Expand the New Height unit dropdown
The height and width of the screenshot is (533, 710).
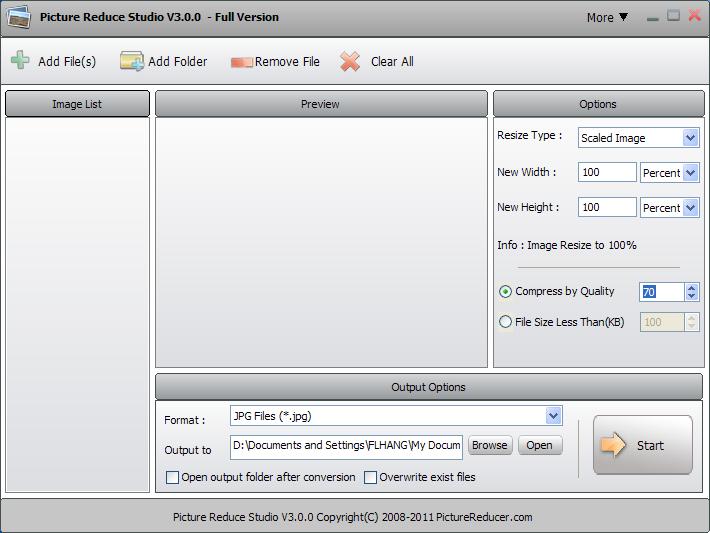(690, 208)
